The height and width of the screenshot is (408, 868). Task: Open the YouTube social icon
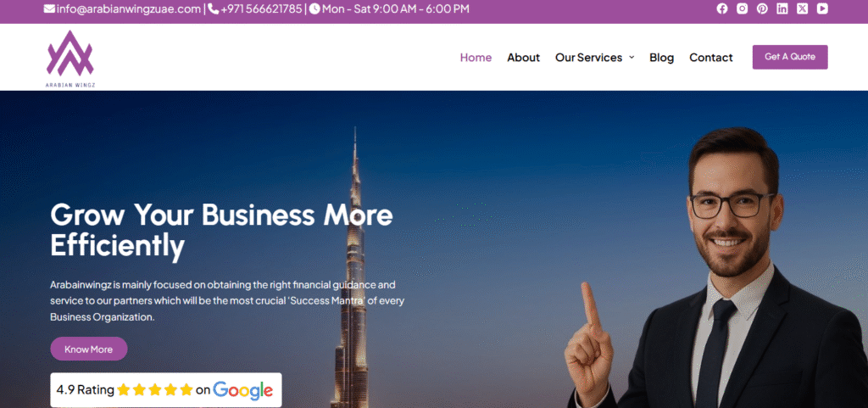822,8
